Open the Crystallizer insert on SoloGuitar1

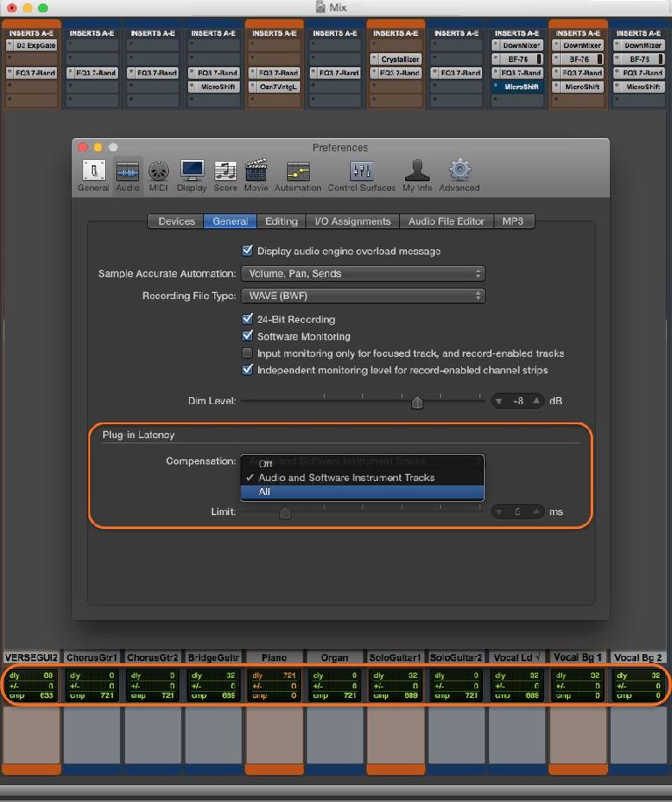coord(396,59)
